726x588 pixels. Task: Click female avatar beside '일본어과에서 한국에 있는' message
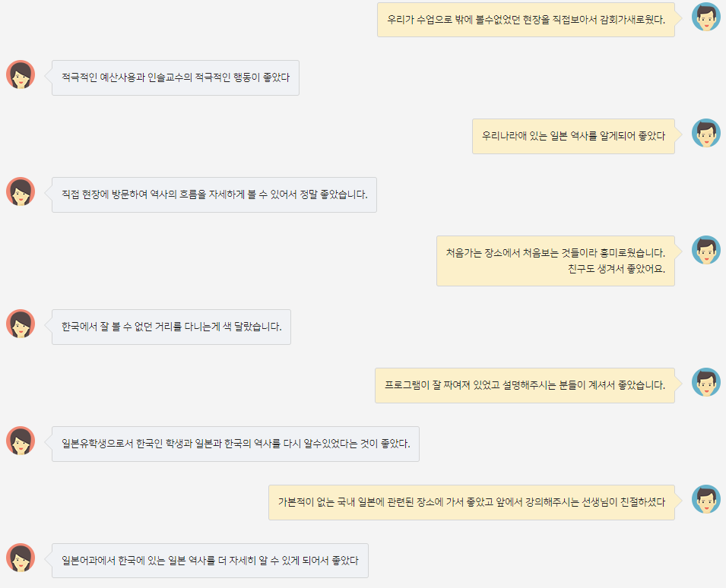point(21,558)
